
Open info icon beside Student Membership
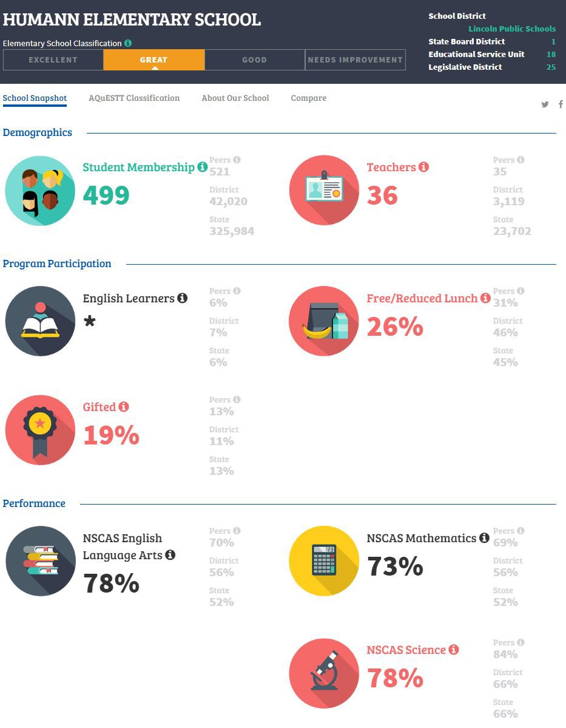pyautogui.click(x=202, y=167)
